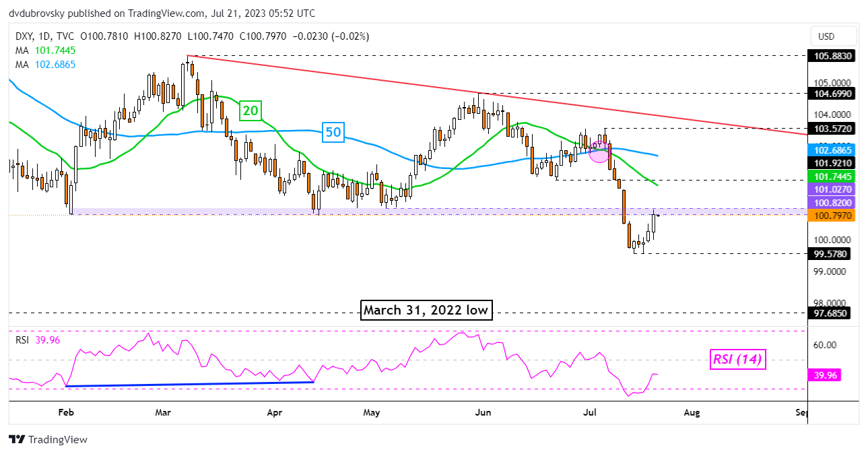The width and height of the screenshot is (868, 454).
Task: Click the RSI 39.96 indicator legend
Action: point(38,340)
